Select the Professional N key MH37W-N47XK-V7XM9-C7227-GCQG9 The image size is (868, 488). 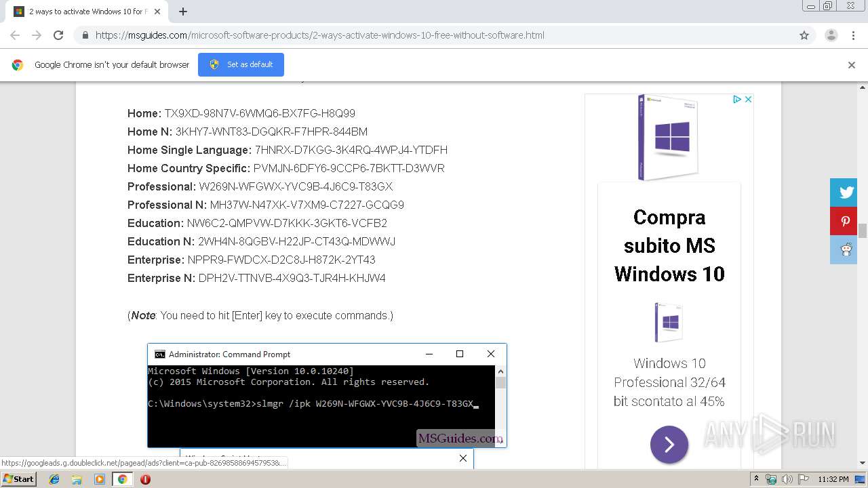pyautogui.click(x=307, y=205)
